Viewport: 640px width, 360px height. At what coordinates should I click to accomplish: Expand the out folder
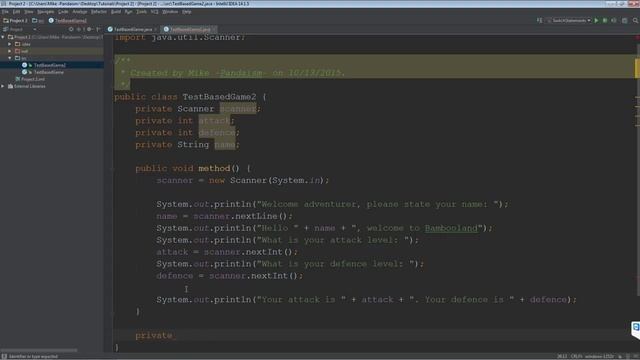click(10, 51)
